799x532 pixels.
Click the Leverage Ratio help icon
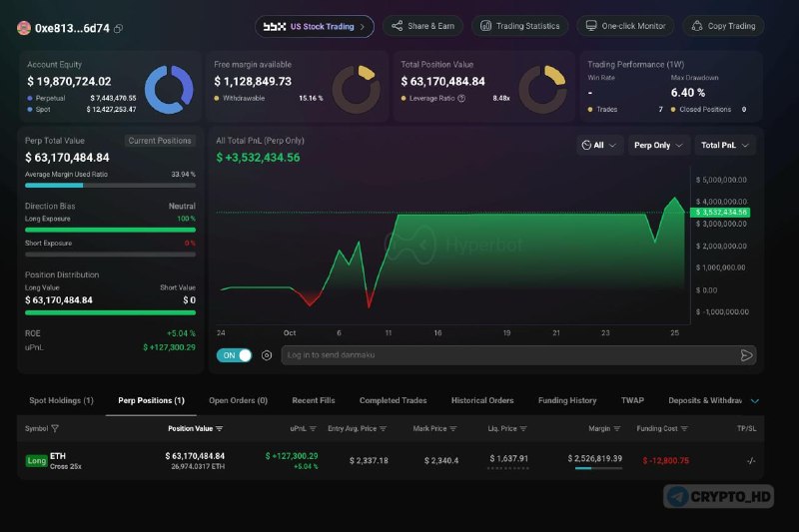(x=461, y=98)
